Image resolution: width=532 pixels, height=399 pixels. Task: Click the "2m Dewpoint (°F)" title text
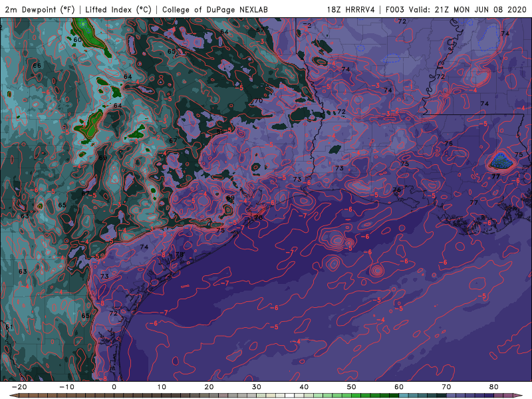pos(39,9)
